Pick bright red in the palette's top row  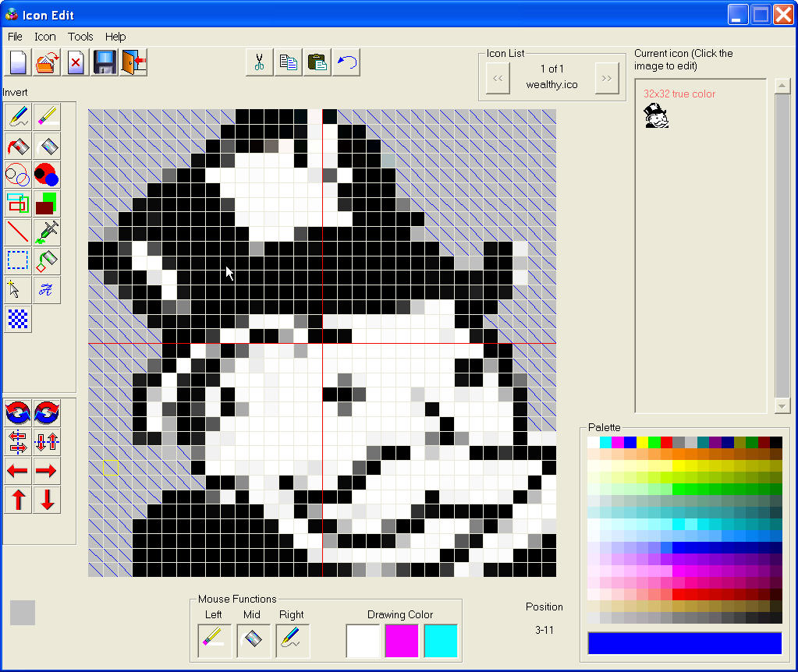pos(666,442)
